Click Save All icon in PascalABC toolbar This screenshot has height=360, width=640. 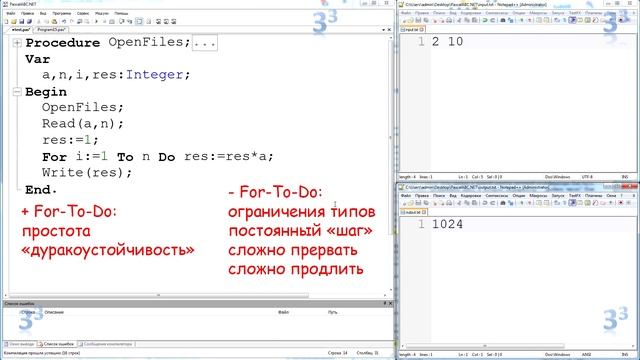click(29, 21)
